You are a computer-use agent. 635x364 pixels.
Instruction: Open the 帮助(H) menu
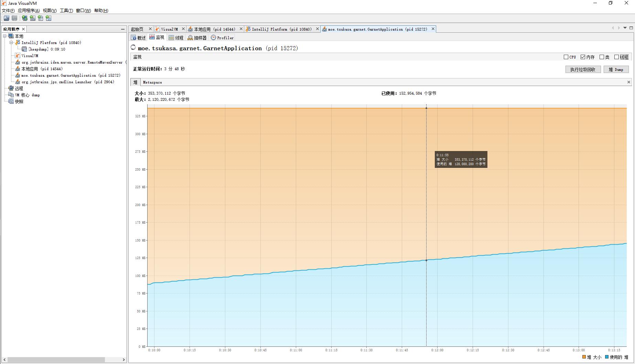coord(101,11)
